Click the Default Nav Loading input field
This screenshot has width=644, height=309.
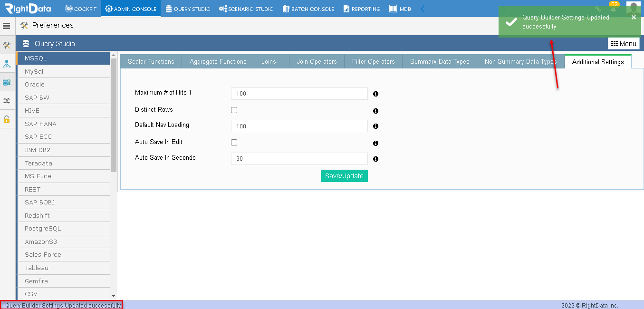tap(299, 126)
